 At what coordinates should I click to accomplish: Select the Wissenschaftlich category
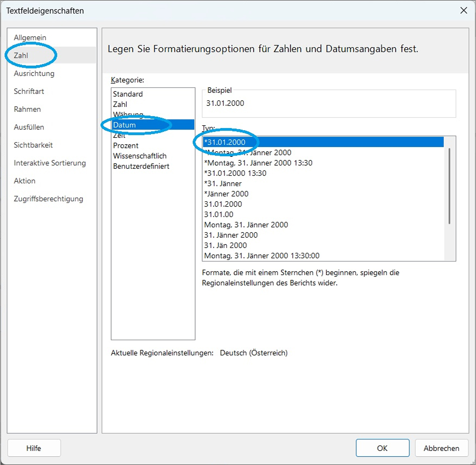(x=139, y=156)
